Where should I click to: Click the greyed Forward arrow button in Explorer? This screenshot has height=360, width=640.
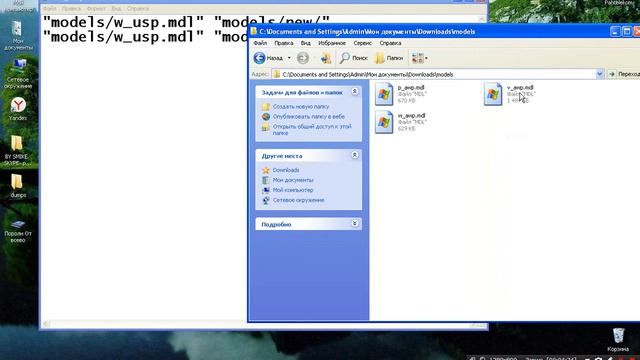coord(303,58)
